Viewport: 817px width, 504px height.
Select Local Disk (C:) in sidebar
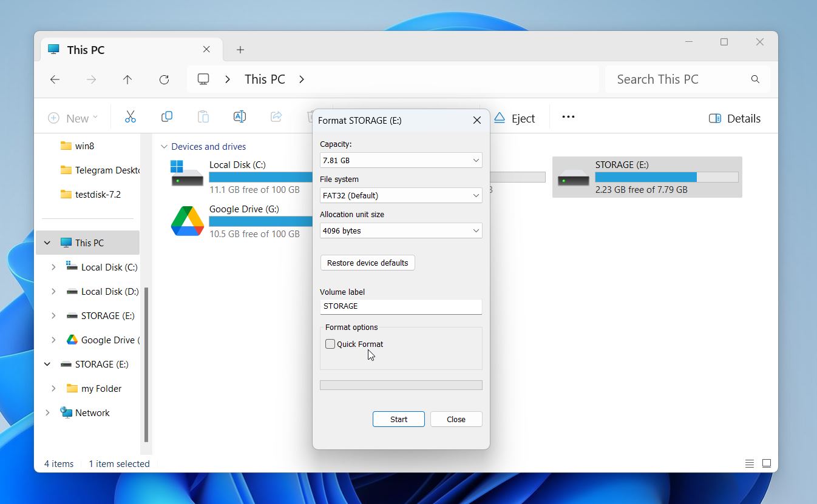(102, 267)
